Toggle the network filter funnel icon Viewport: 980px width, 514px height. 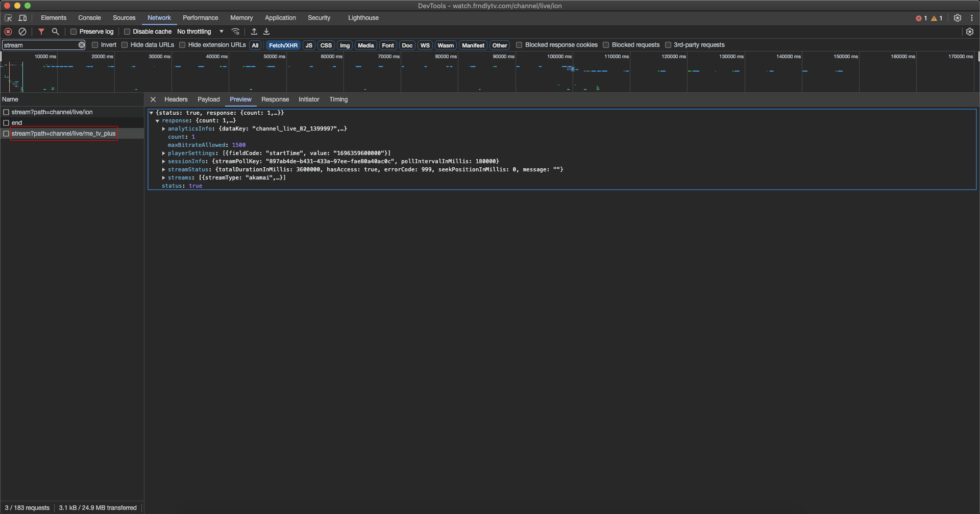(x=41, y=32)
